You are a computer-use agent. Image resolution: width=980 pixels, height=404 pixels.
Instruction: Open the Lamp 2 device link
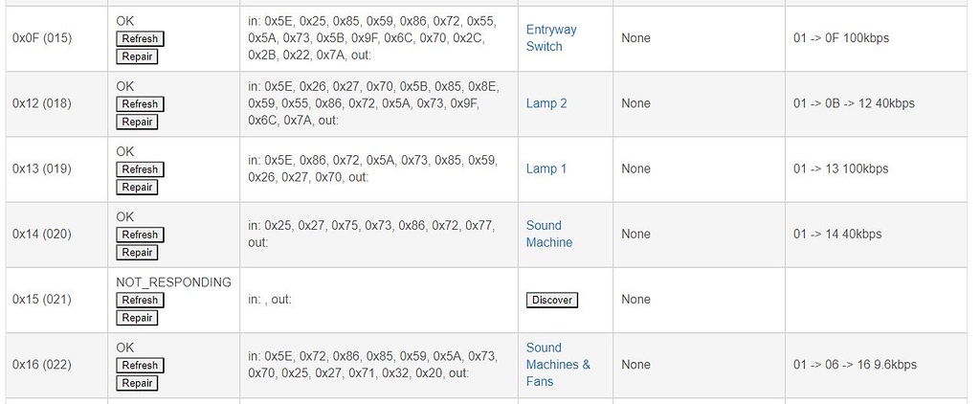point(546,103)
